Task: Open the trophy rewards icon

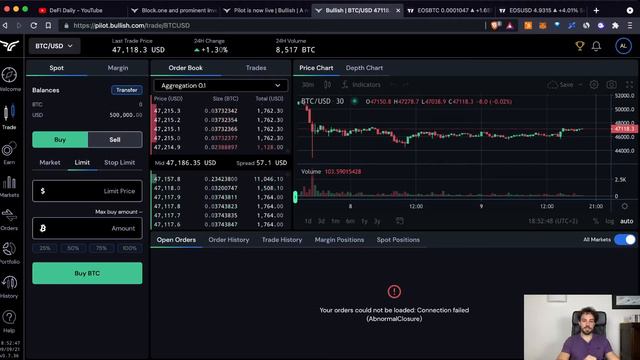Action: pos(580,46)
